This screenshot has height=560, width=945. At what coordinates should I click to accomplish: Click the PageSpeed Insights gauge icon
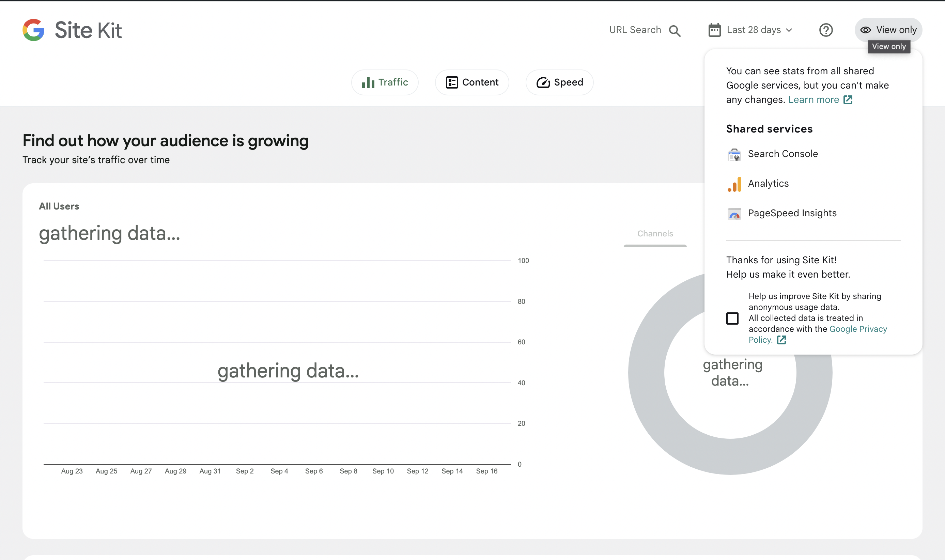click(734, 214)
